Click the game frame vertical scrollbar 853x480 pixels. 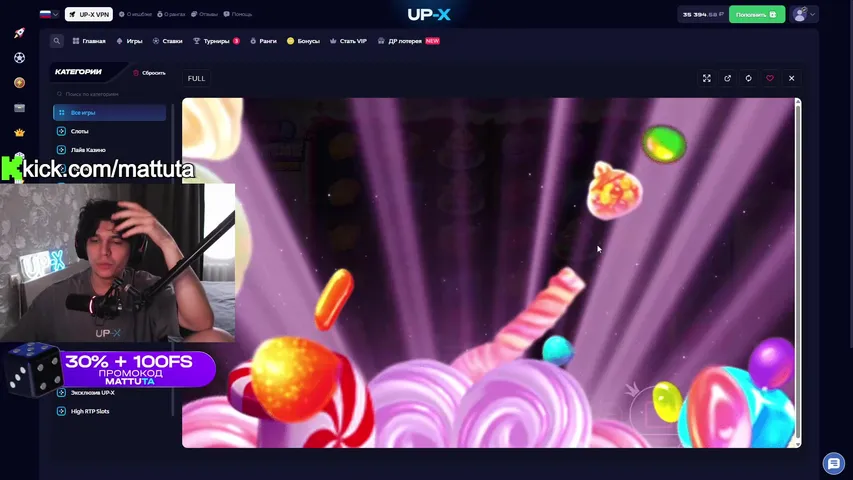coord(798,272)
